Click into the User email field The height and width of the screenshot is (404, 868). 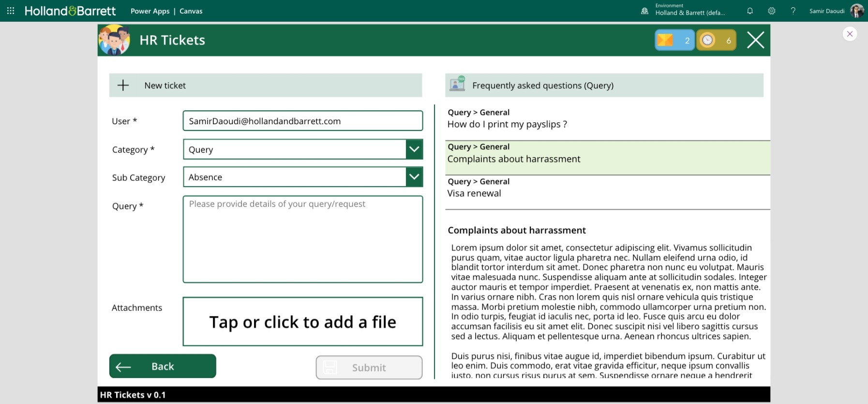[x=303, y=121]
